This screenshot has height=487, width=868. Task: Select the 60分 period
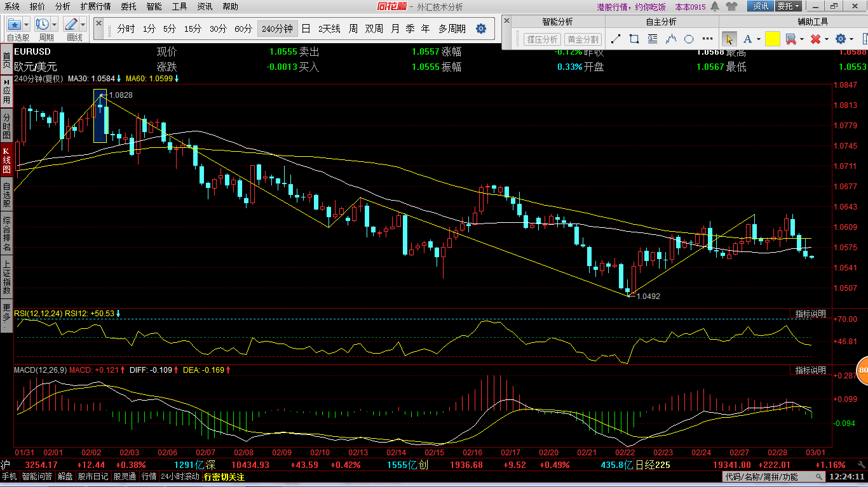click(243, 29)
